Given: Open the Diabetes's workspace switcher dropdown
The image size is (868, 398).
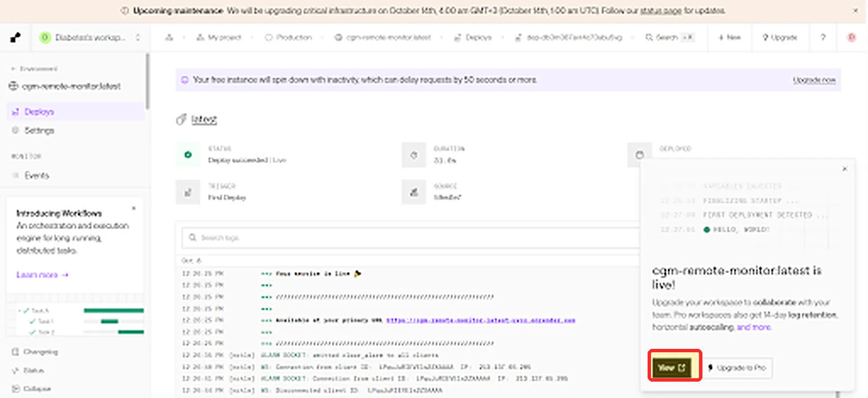Looking at the screenshot, I should click(90, 38).
